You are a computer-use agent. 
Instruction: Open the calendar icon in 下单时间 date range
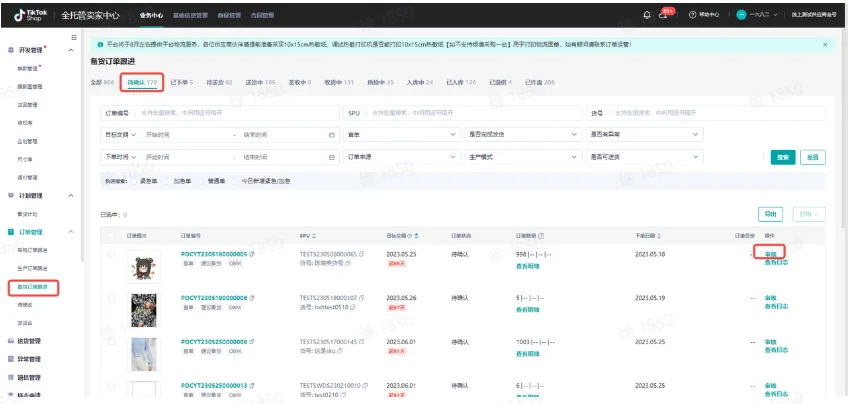pos(332,157)
